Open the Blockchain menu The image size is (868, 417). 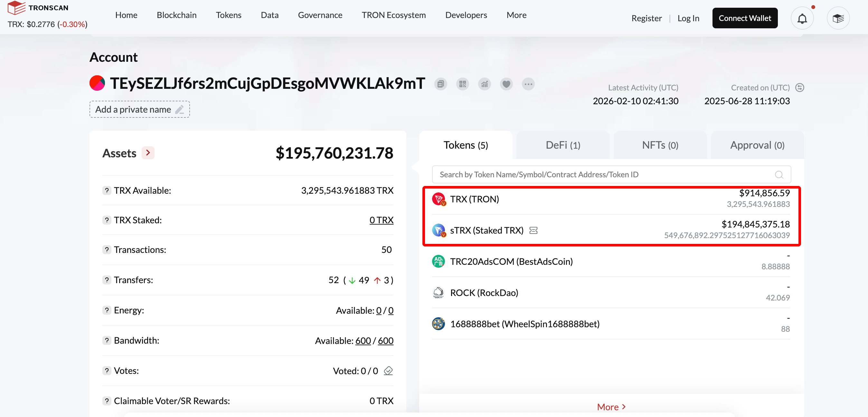pos(176,15)
